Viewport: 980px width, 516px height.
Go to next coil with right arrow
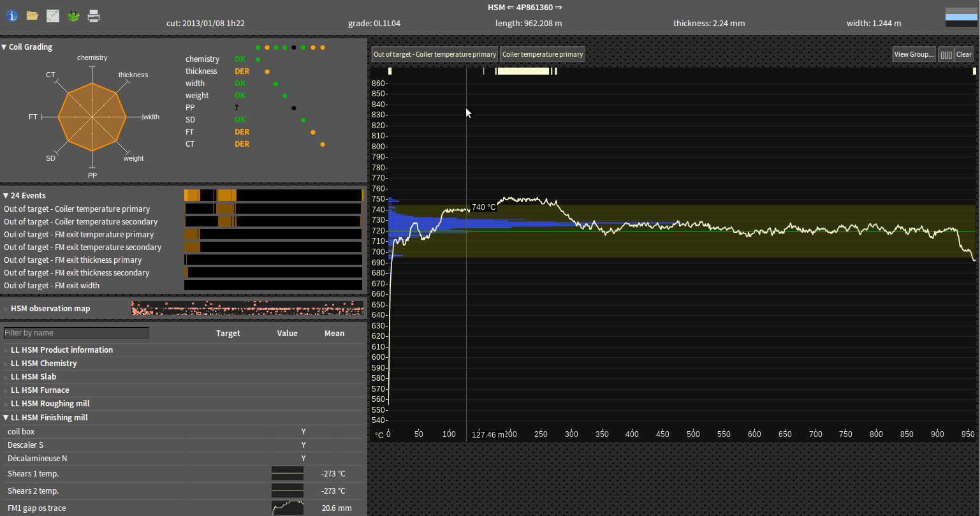[559, 8]
